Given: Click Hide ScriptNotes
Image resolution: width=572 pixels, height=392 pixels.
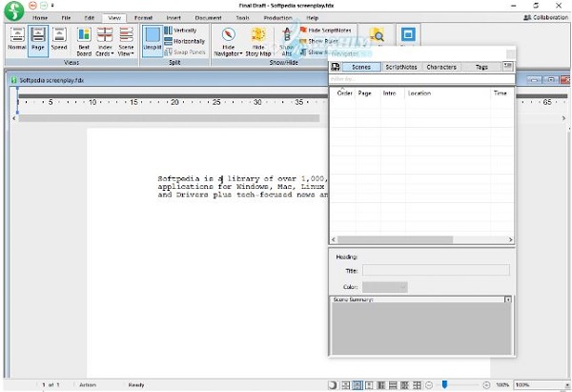Looking at the screenshot, I should (326, 31).
